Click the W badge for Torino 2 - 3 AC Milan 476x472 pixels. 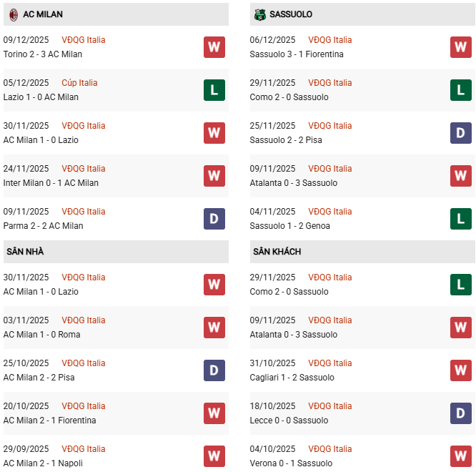pos(214,47)
